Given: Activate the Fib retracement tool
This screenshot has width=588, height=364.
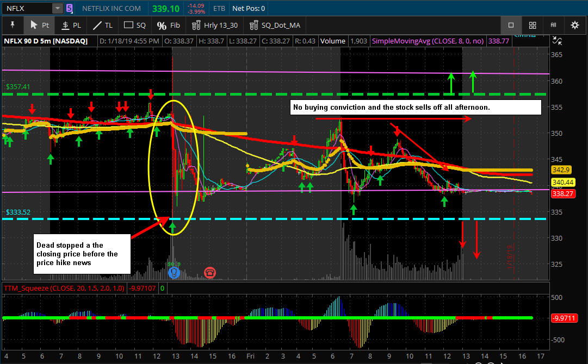Looking at the screenshot, I should (168, 25).
